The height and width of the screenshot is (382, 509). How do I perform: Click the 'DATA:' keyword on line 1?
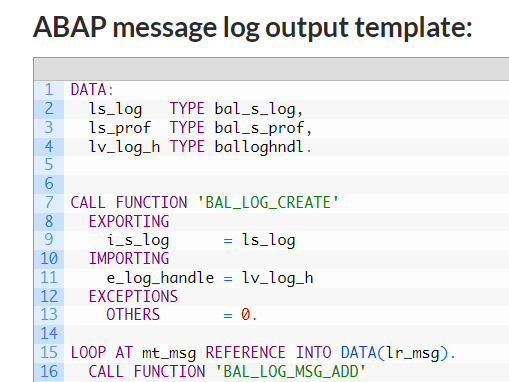click(x=92, y=90)
